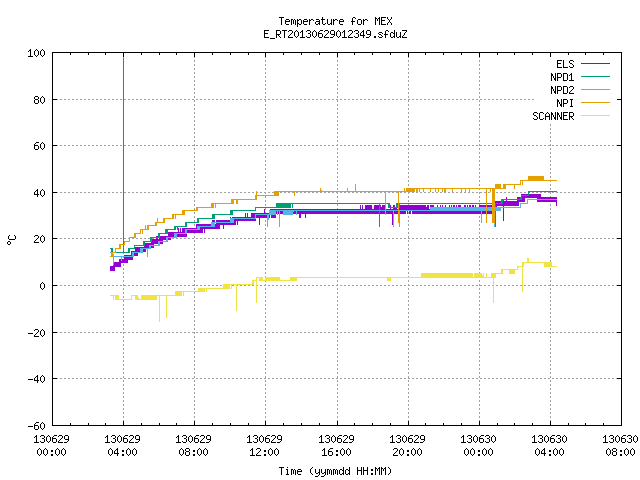Click the 'Time (yymmdd HH:MM)' axis title
This screenshot has width=640, height=480.
tap(335, 471)
